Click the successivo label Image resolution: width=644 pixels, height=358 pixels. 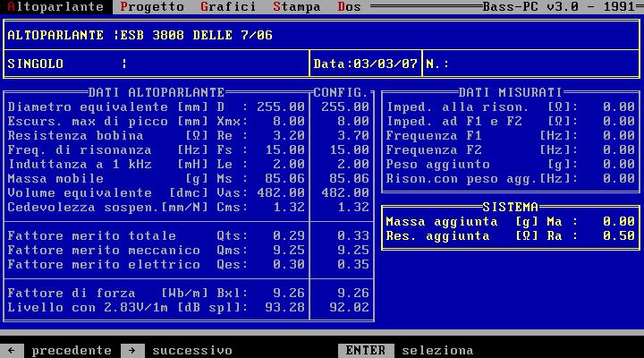pyautogui.click(x=192, y=351)
